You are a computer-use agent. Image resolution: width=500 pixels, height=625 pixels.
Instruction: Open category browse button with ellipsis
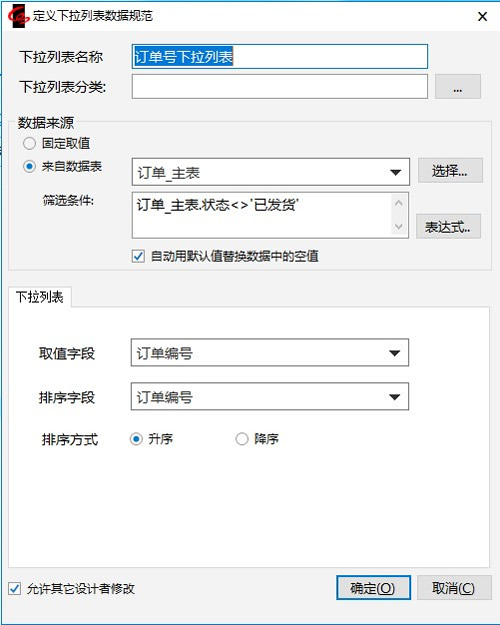pyautogui.click(x=457, y=86)
